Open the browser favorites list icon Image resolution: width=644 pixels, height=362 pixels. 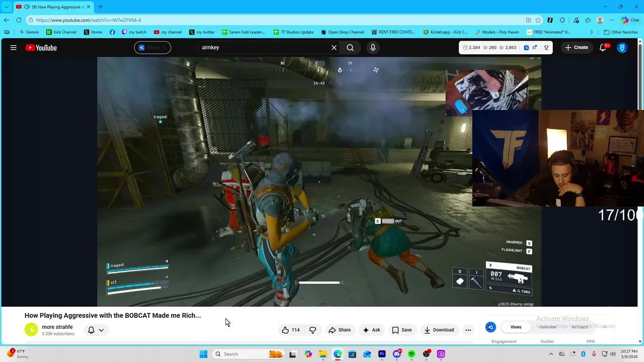coord(588,20)
